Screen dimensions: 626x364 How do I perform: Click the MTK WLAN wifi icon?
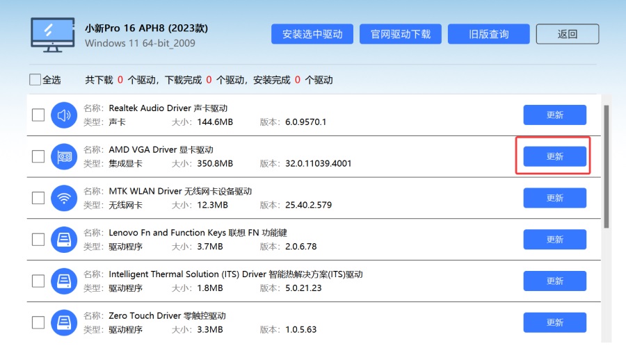tap(64, 198)
